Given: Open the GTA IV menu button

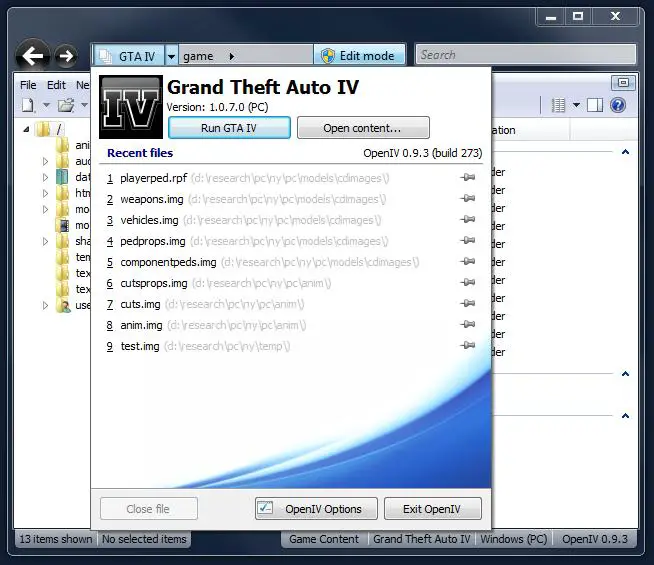Looking at the screenshot, I should pos(129,56).
